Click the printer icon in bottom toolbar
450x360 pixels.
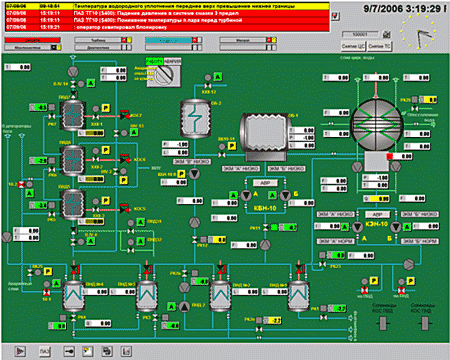click(107, 351)
